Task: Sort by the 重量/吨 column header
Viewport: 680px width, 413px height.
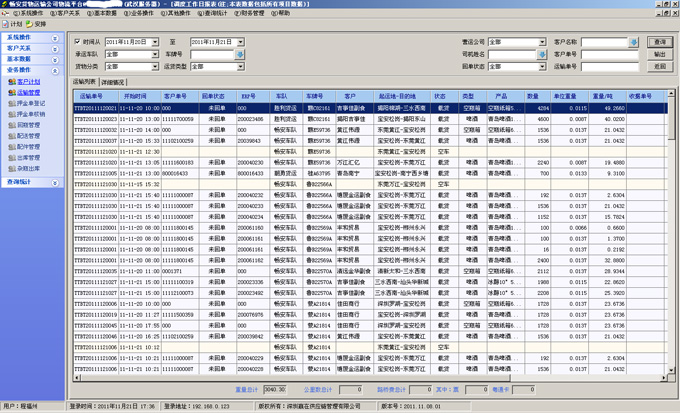Action: point(607,96)
